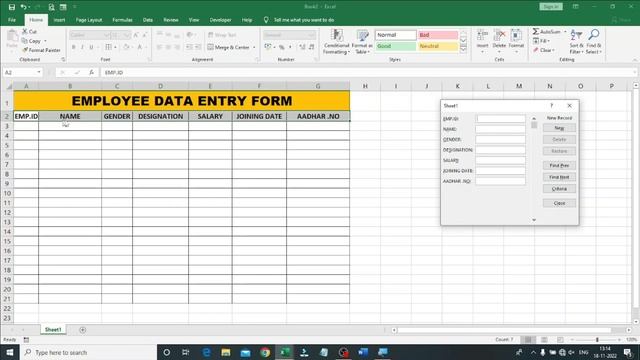Click Criteria button in data form
The width and height of the screenshot is (640, 360).
pos(559,189)
